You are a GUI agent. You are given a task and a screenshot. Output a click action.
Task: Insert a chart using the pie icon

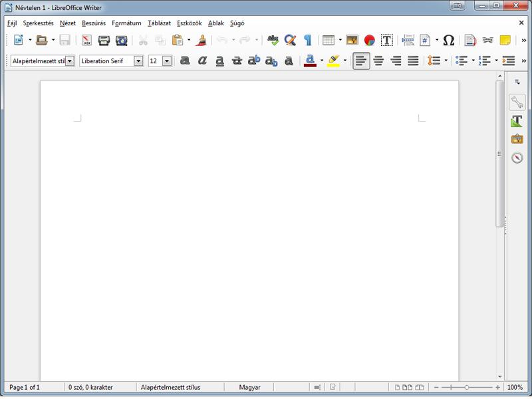[x=369, y=40]
